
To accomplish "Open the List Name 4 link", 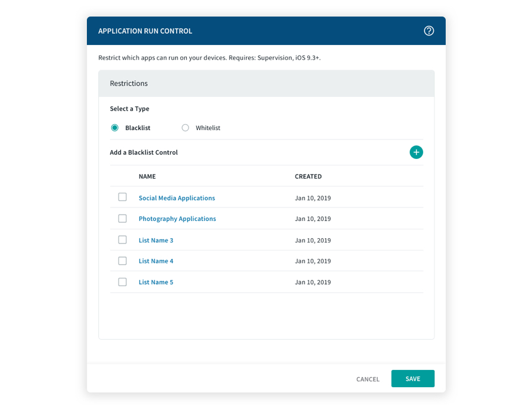I will click(156, 261).
